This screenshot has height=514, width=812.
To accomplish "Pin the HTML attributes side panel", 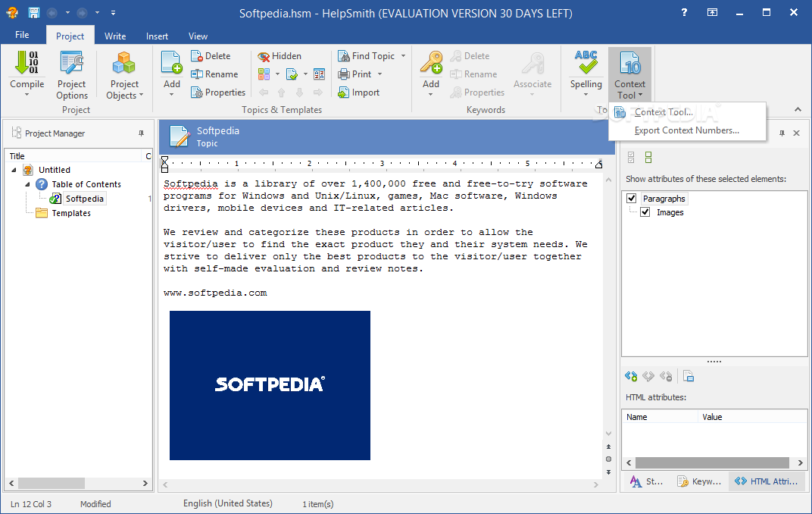I will pos(782,133).
